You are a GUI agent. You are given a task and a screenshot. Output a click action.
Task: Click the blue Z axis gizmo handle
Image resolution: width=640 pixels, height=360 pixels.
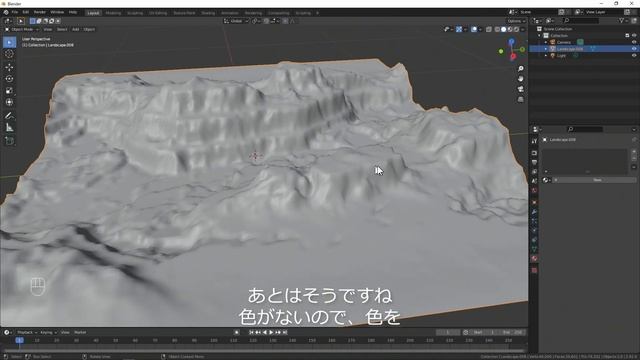point(511,42)
